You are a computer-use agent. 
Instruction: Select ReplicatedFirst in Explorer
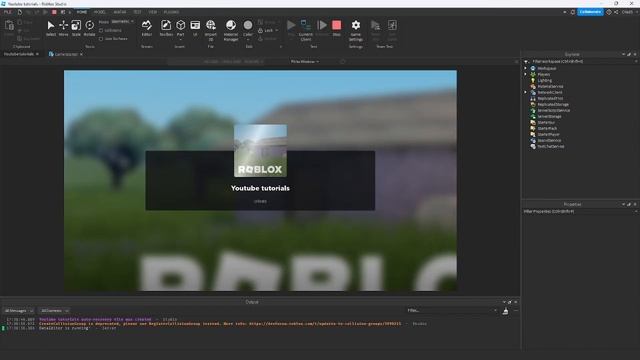click(550, 98)
